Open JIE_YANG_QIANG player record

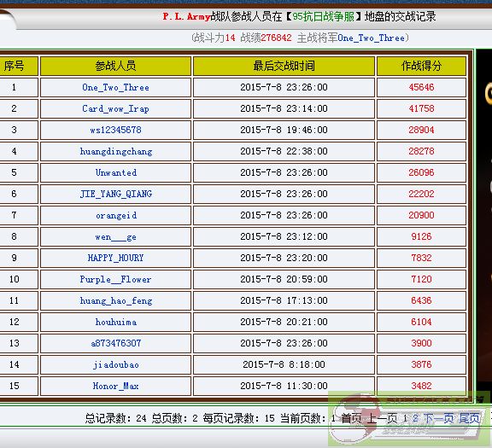pos(116,194)
